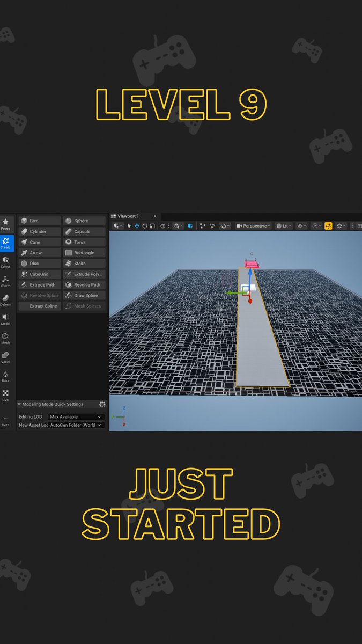
Task: Toggle world or local coordinate space
Action: pos(164,226)
